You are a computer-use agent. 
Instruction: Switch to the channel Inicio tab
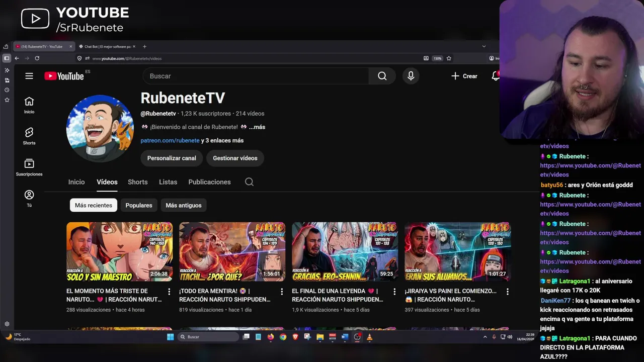(x=76, y=182)
